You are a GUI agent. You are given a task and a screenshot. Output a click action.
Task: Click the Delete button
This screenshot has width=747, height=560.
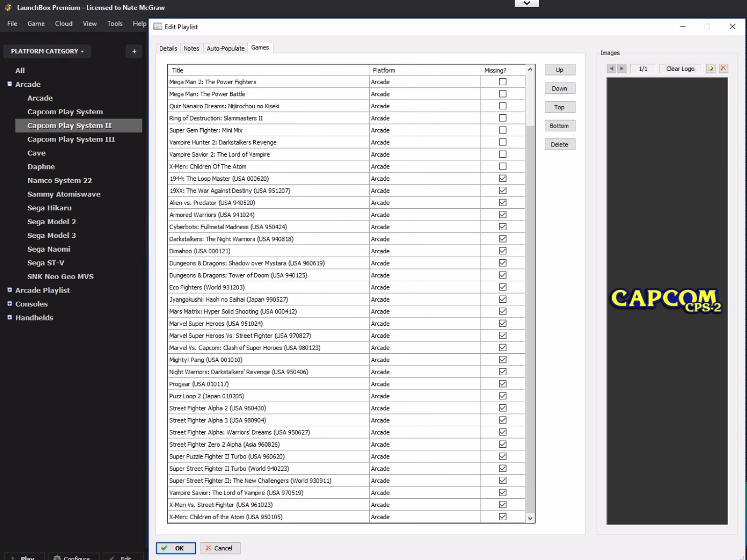560,144
